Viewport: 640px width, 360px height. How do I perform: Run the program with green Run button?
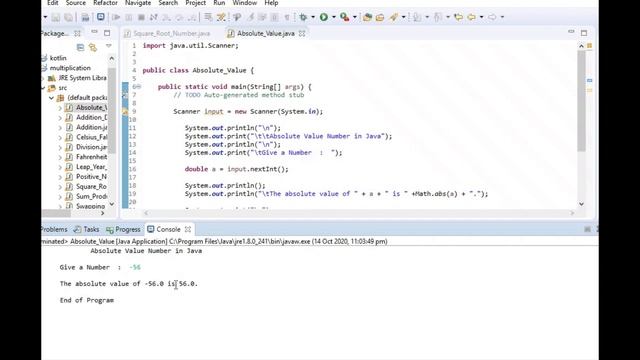[x=324, y=17]
